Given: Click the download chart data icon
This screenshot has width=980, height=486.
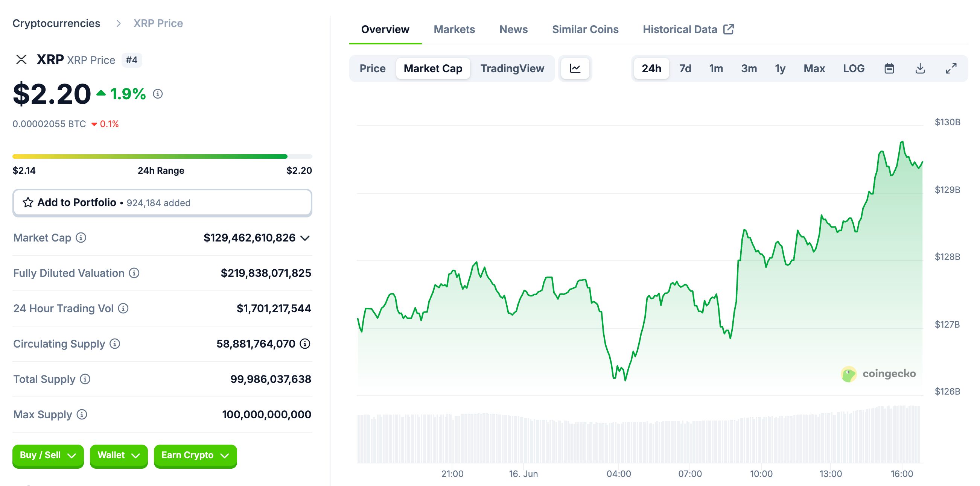Looking at the screenshot, I should click(x=920, y=68).
